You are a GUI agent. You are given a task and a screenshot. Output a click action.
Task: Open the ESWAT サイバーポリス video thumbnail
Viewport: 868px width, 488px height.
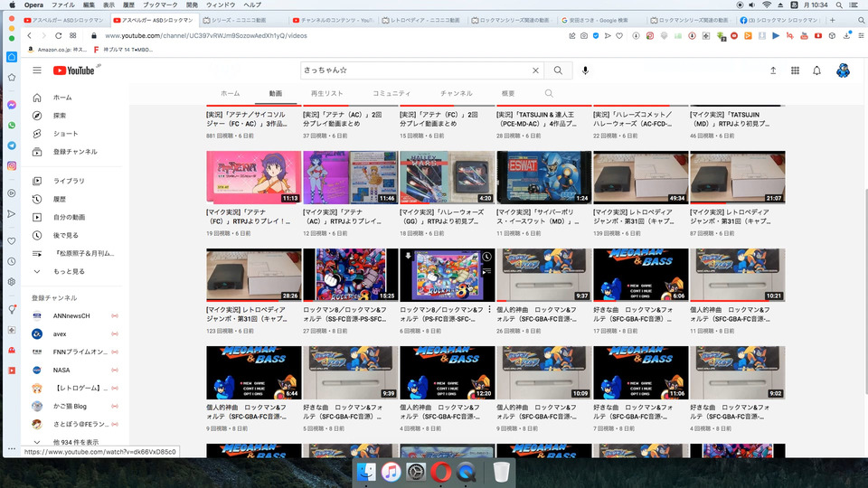[543, 177]
